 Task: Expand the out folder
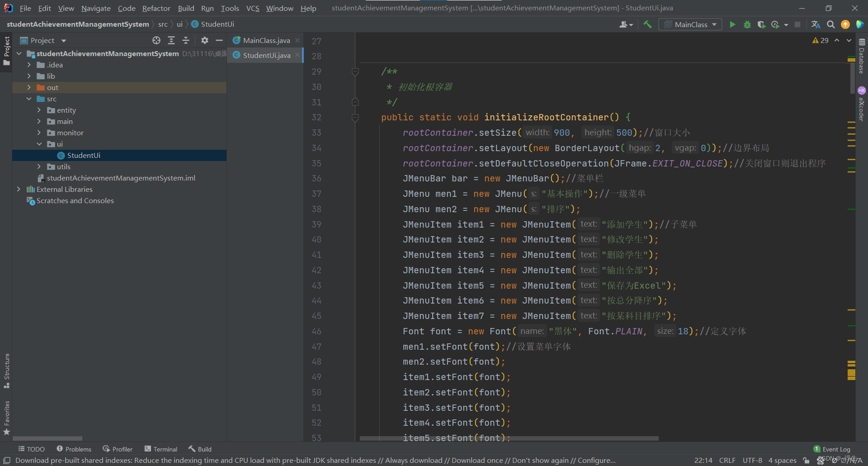tap(29, 87)
